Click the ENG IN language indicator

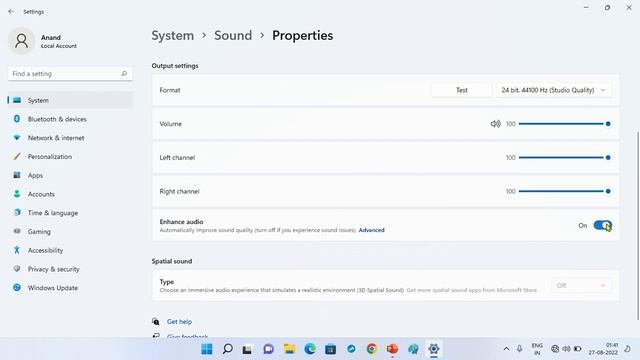tap(537, 349)
